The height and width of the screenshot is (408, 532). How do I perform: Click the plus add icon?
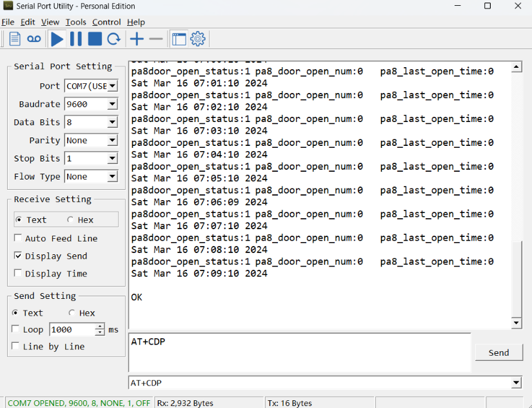point(137,39)
